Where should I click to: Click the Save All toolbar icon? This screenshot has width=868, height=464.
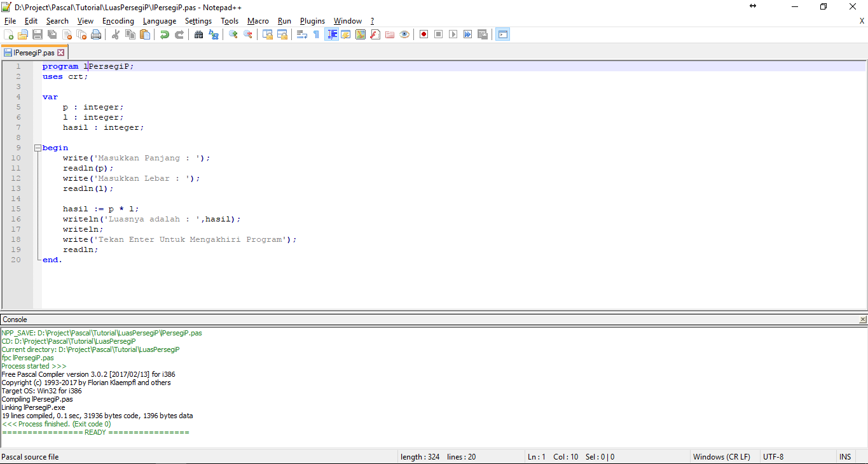click(52, 34)
